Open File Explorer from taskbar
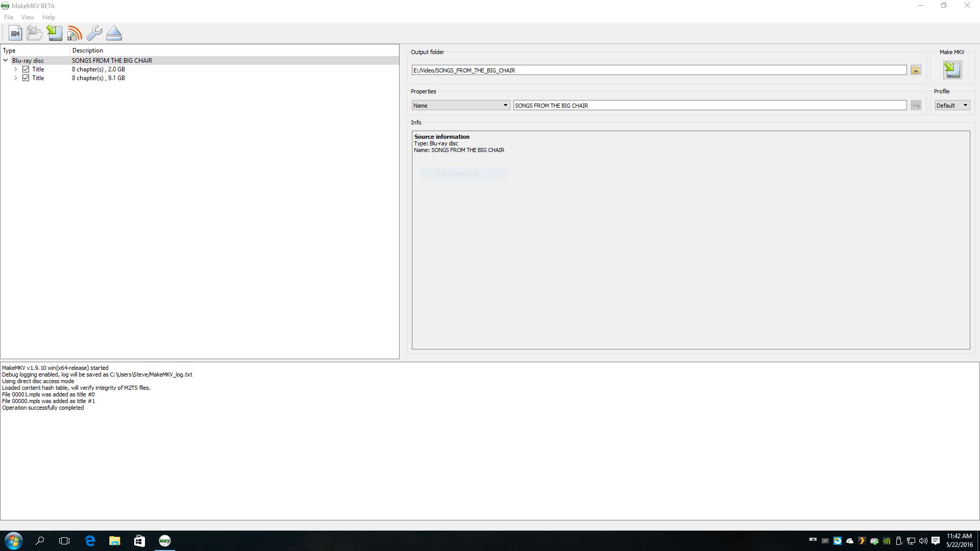The height and width of the screenshot is (551, 980). 114,541
